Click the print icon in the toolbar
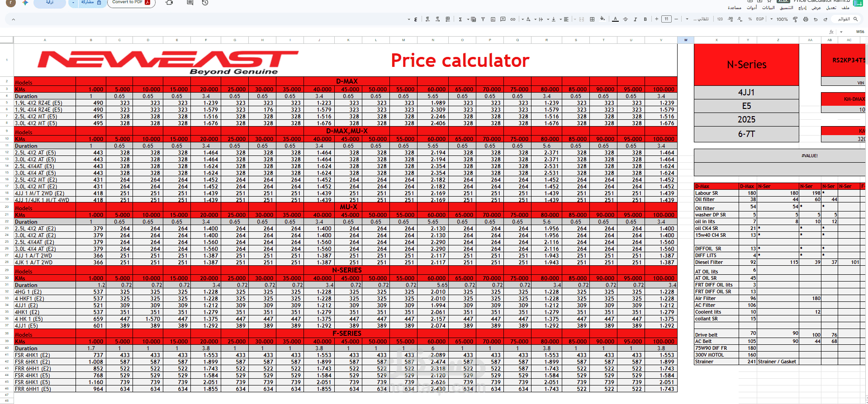Image resolution: width=868 pixels, height=404 pixels. click(806, 19)
